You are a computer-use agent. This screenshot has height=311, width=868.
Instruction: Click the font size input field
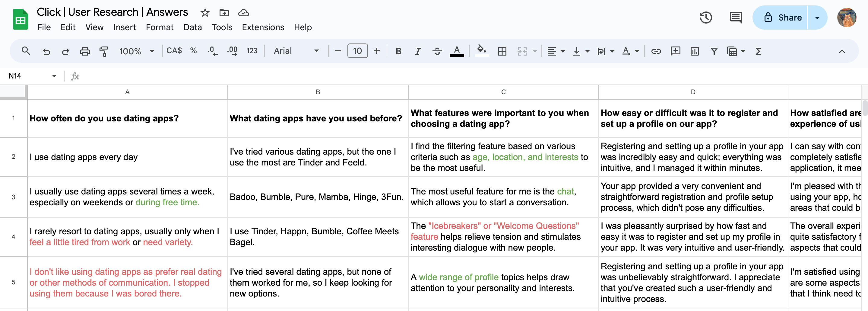[357, 51]
